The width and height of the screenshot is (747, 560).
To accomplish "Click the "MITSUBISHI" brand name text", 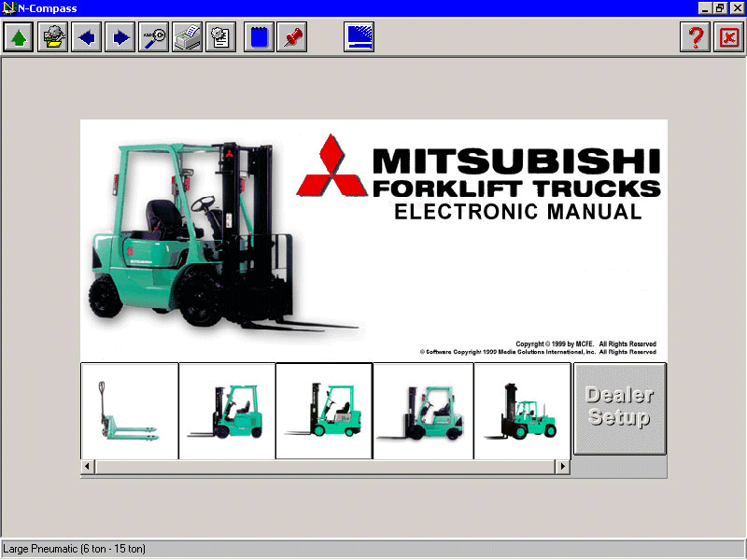I will coord(516,161).
